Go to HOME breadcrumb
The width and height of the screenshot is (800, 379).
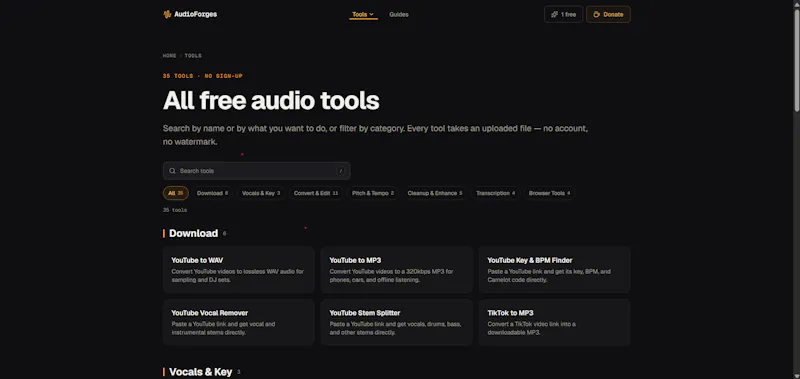tap(169, 56)
